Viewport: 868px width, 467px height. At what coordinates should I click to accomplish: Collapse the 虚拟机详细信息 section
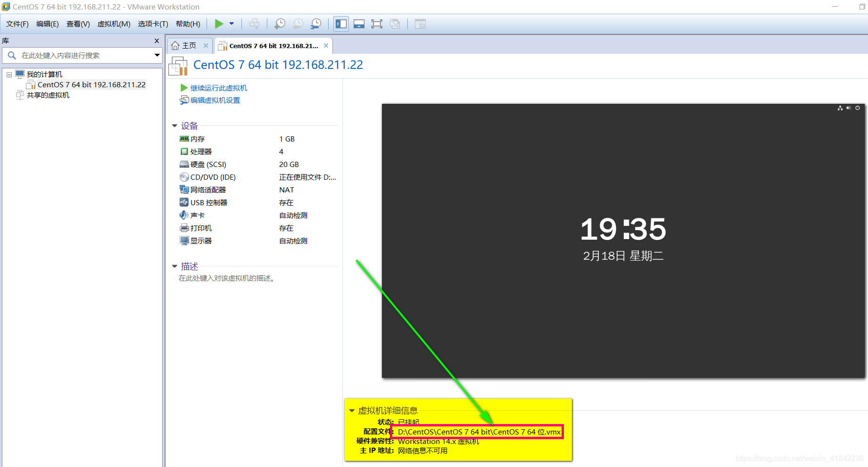(x=352, y=410)
